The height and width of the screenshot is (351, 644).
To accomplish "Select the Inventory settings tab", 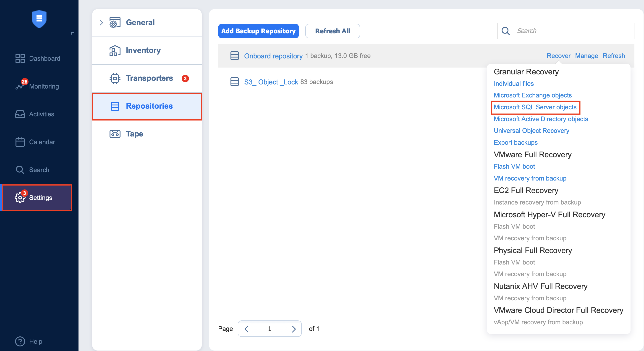I will pos(147,50).
